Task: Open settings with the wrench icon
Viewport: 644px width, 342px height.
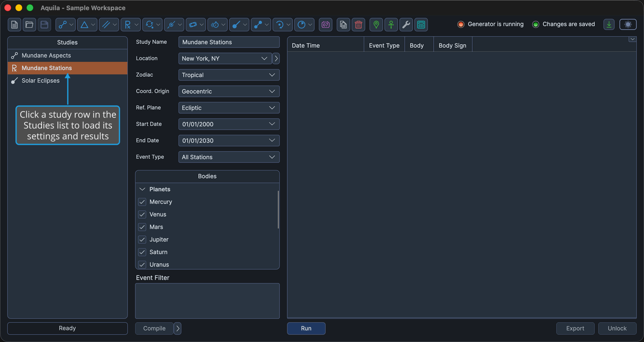Action: pyautogui.click(x=406, y=25)
